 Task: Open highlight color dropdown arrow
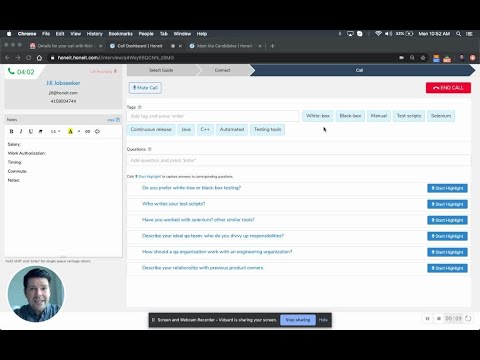tap(79, 131)
